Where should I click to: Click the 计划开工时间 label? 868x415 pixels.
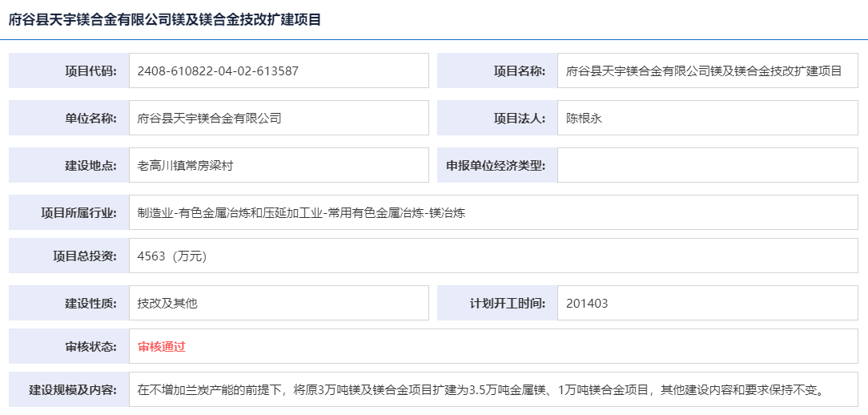(x=508, y=303)
